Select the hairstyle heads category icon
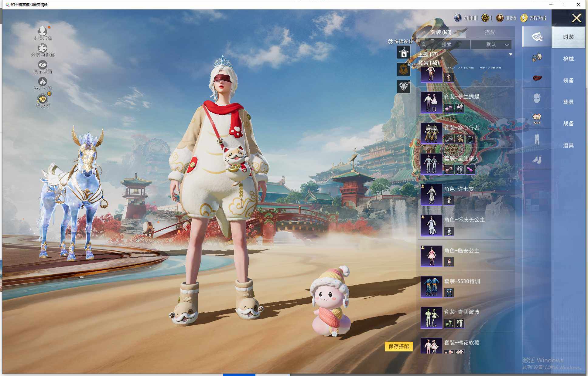The height and width of the screenshot is (376, 588). (x=537, y=57)
